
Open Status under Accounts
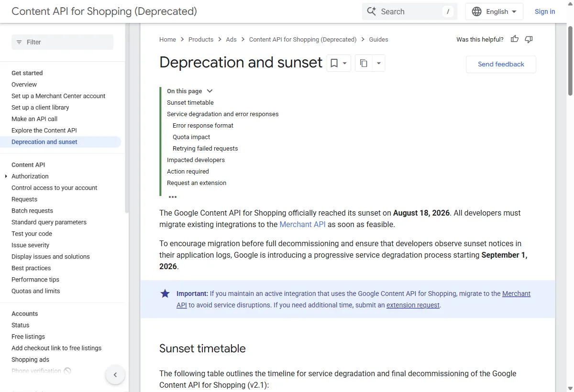(21, 325)
